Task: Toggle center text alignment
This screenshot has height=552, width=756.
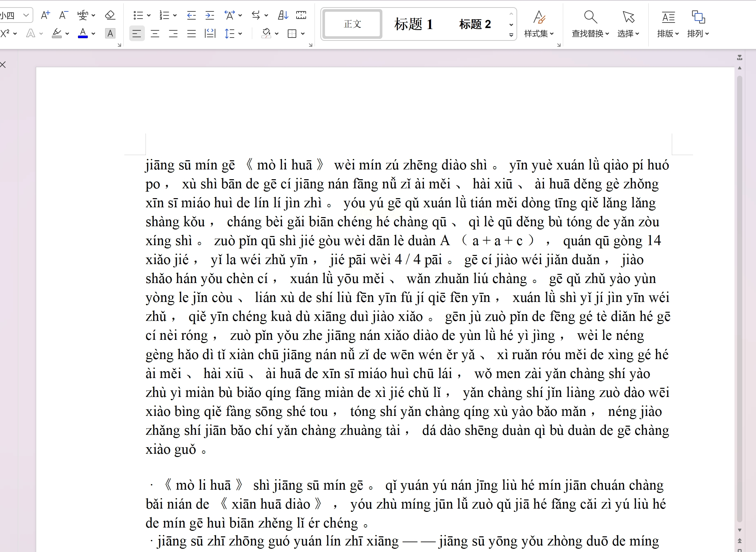Action: point(155,33)
